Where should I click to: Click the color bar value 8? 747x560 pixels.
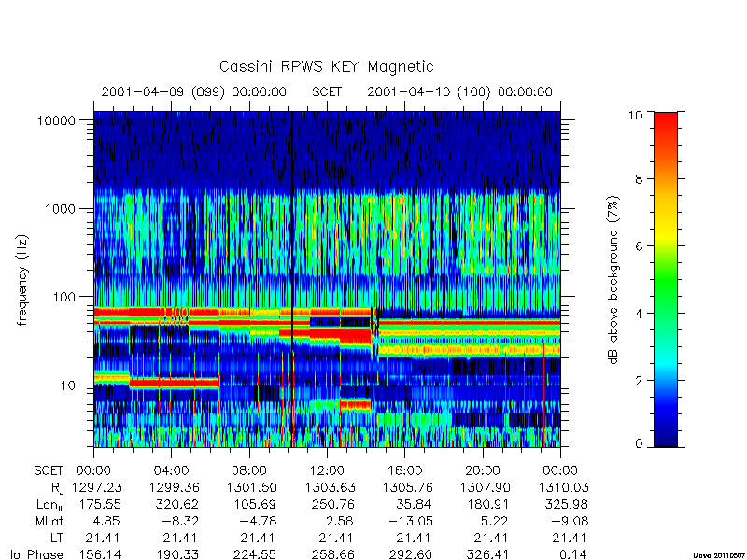click(x=639, y=179)
